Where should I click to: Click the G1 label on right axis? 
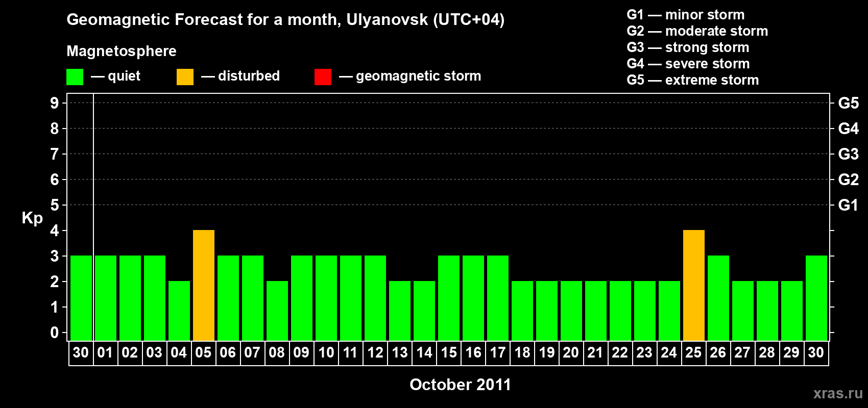[x=849, y=205]
